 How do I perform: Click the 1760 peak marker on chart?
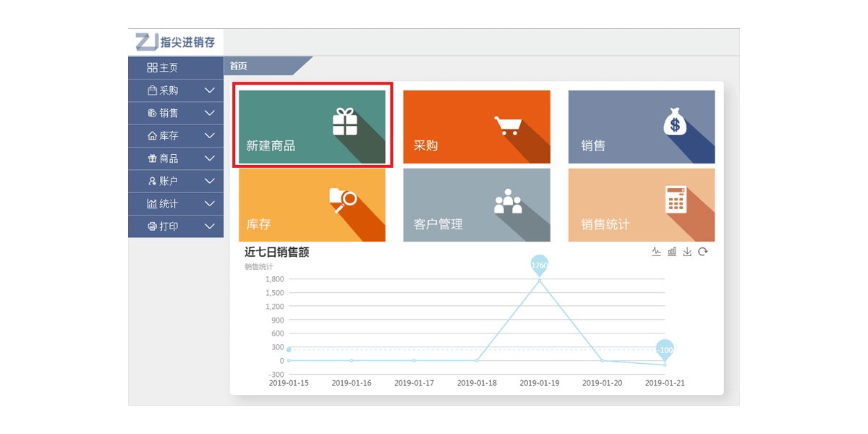[x=540, y=265]
